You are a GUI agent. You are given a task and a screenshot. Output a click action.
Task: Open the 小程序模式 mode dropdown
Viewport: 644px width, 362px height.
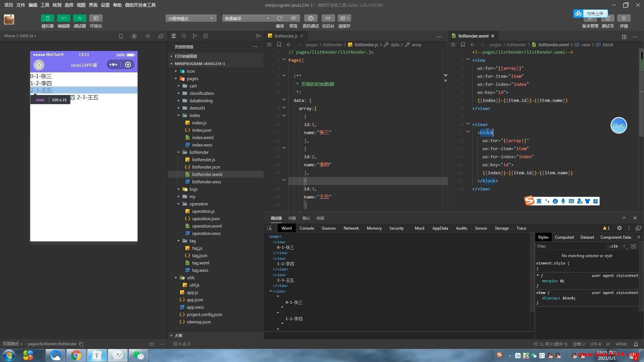pos(191,18)
